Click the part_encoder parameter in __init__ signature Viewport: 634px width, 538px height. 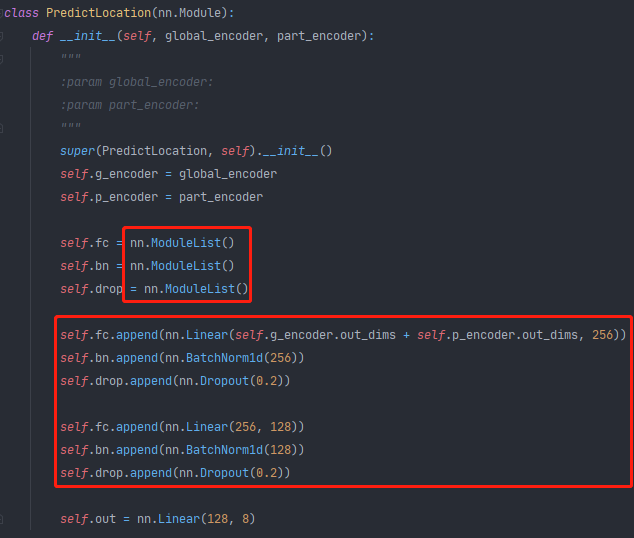(x=319, y=36)
